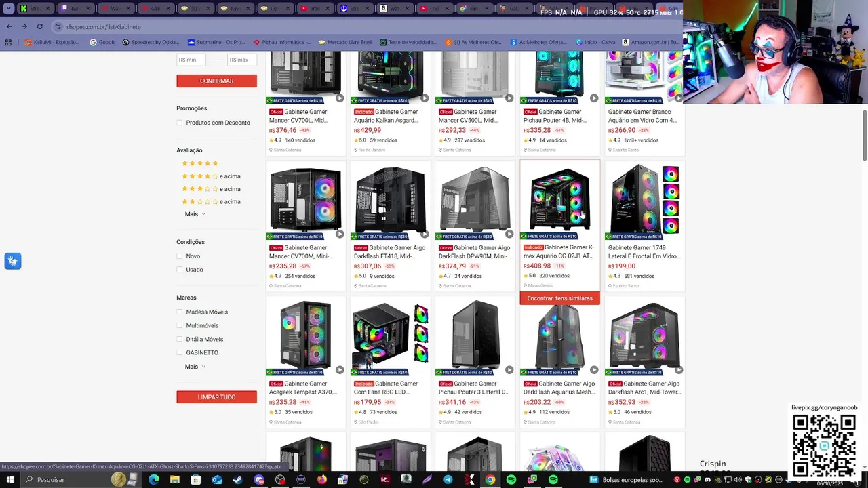Filter by five-star rating
Image resolution: width=868 pixels, height=488 pixels.
pos(200,163)
